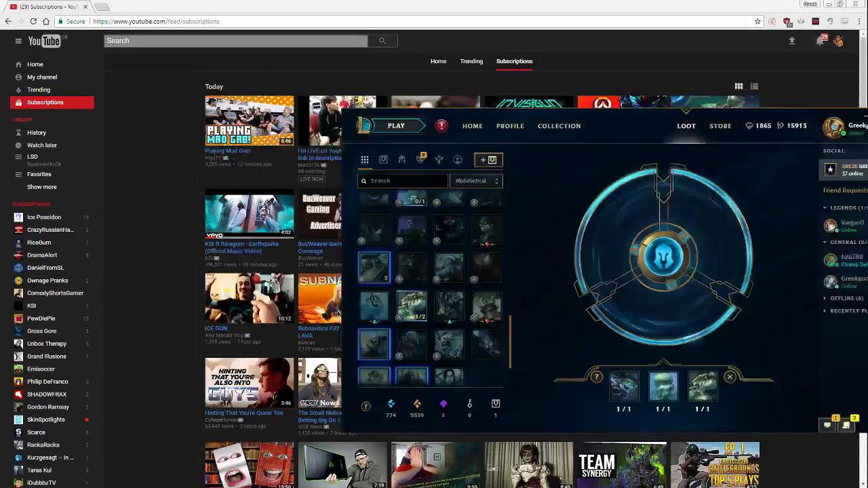Click the purchase chest plus button
Screen dimensions: 868x488
[x=488, y=160]
